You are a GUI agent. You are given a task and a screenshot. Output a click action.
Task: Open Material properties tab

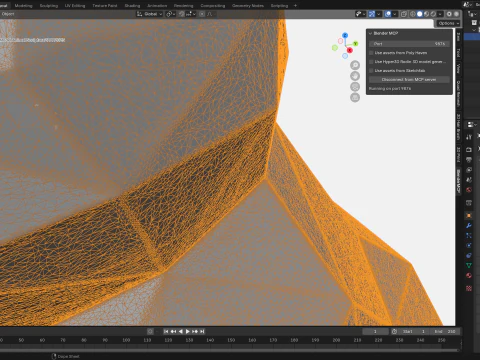click(469, 276)
